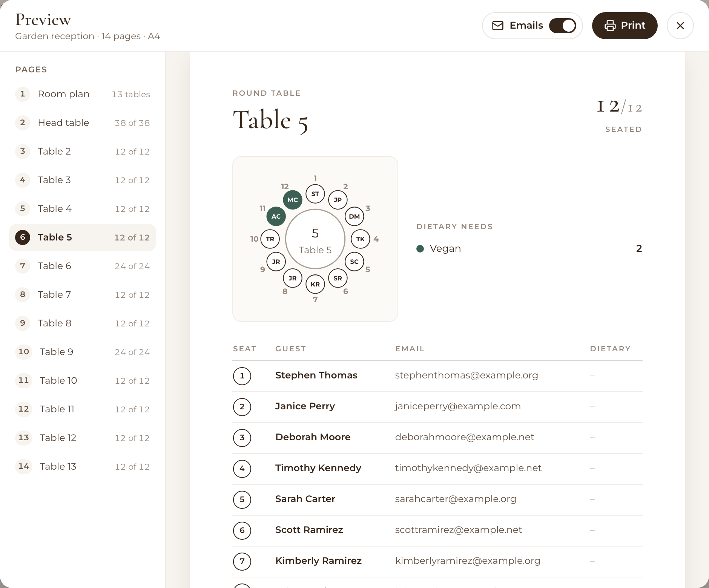
Task: Click the KR seat circle
Action: click(315, 284)
